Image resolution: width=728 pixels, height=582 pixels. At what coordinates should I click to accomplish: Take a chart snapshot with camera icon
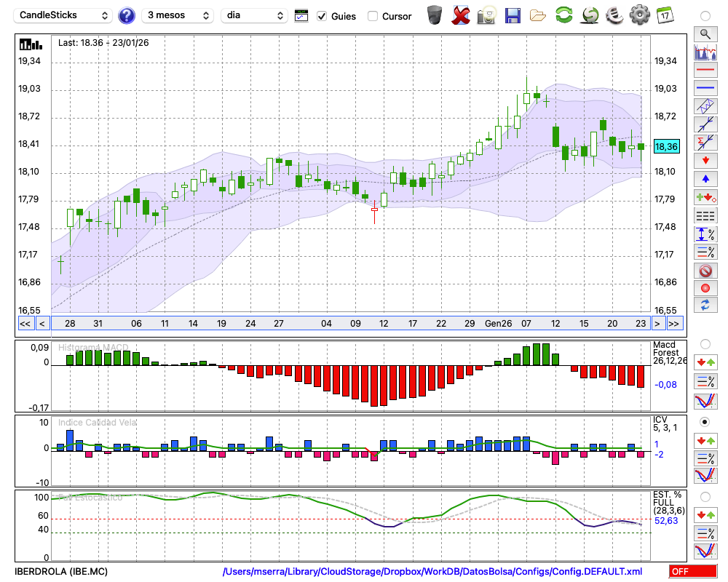(486, 15)
